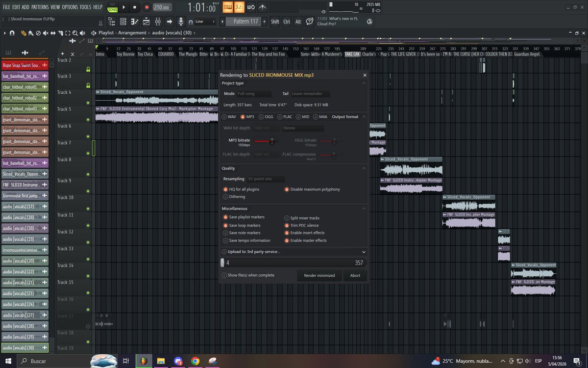Enable the Dithering option
Viewport: 588px width, 368px height.
(234, 197)
